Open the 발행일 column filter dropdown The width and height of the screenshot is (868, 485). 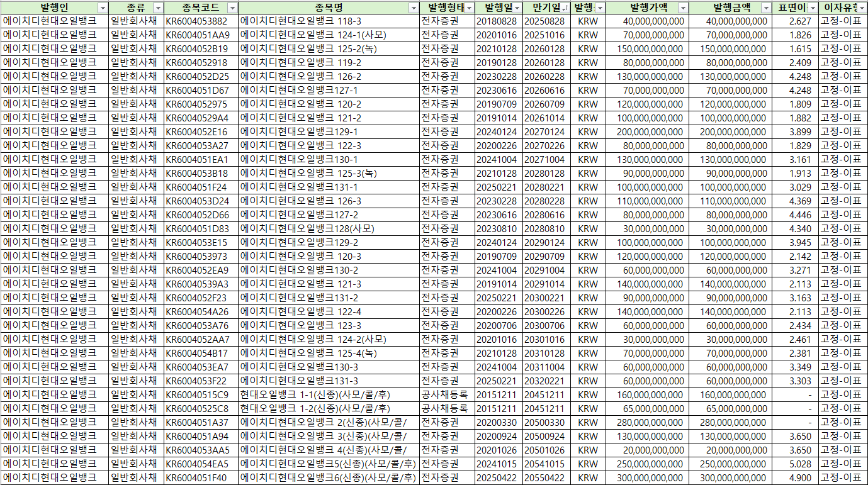tap(517, 8)
